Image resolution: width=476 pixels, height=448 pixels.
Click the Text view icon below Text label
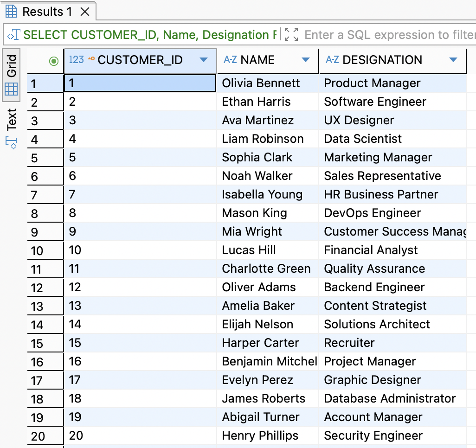tap(11, 143)
